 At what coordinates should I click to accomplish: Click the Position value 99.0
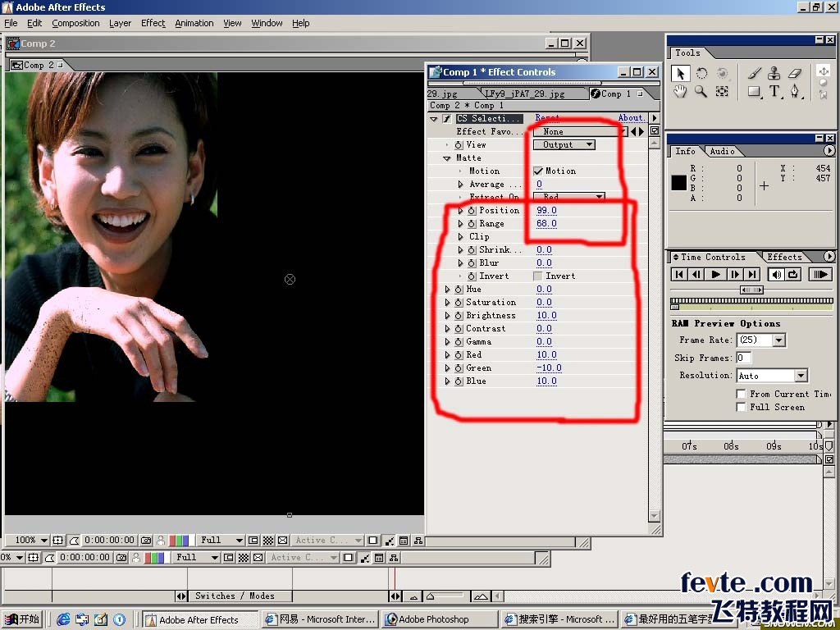(546, 211)
